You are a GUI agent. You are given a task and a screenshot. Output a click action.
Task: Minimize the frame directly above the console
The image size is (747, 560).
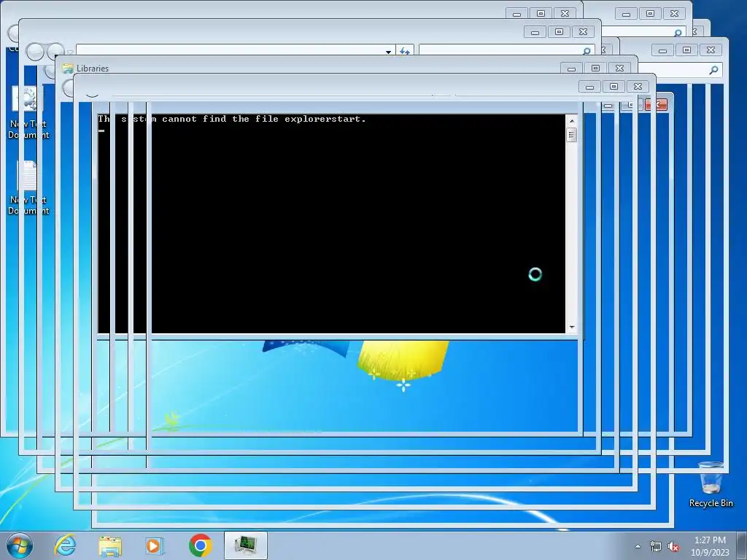coord(589,86)
